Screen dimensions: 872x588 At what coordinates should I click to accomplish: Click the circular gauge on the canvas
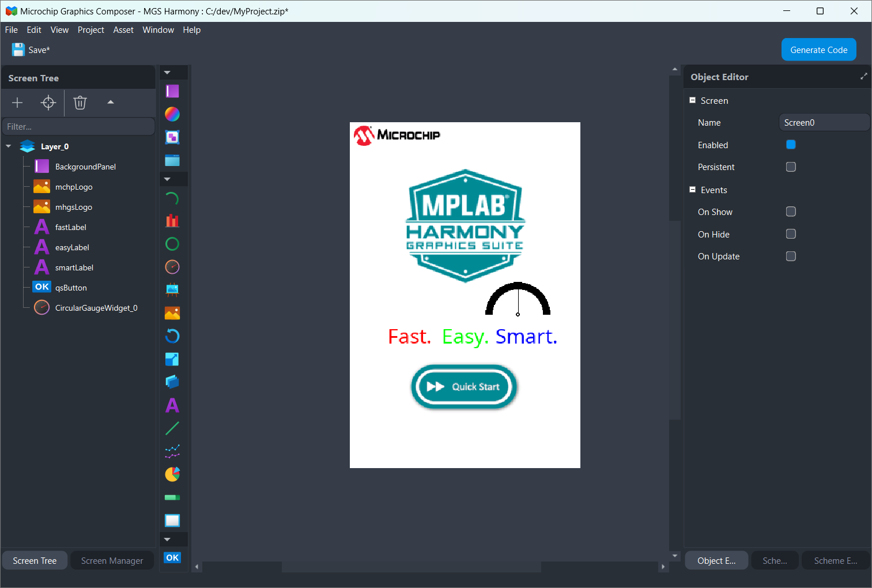518,299
